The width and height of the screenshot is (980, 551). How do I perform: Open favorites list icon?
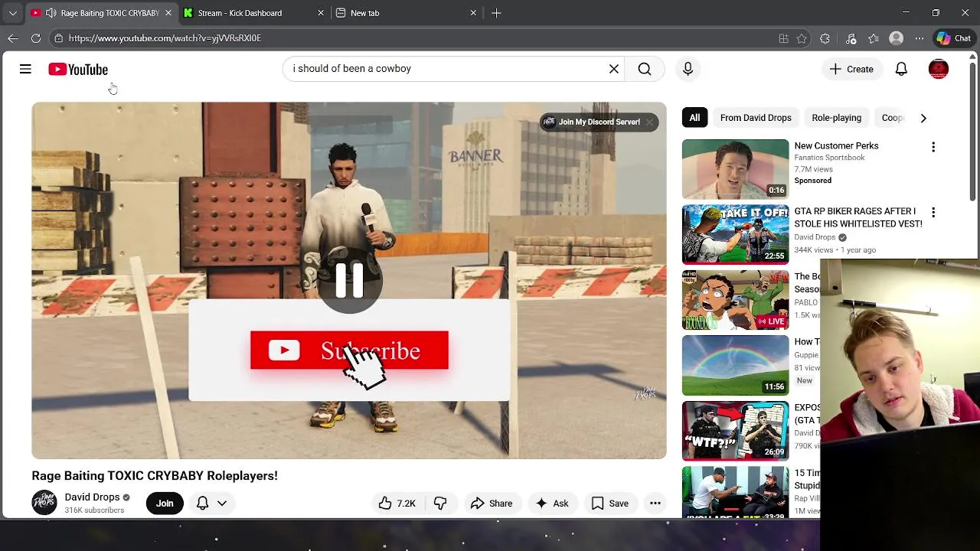pos(874,38)
